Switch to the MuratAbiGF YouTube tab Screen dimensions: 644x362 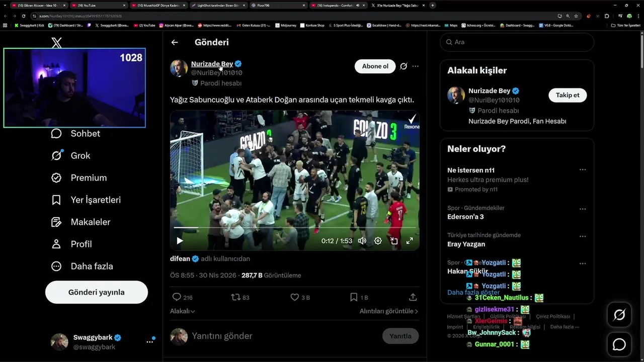pos(158,5)
